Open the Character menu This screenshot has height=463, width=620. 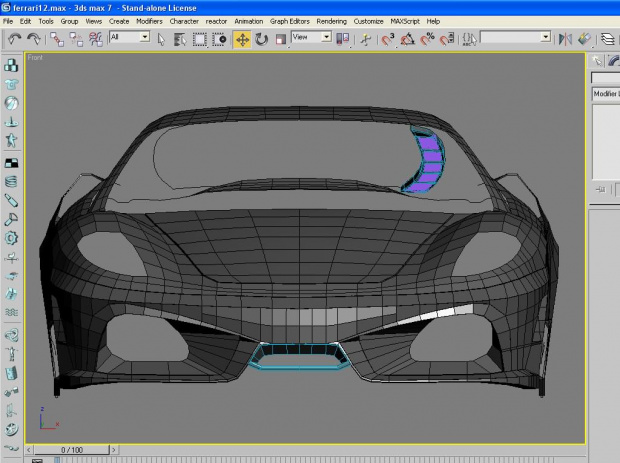click(x=184, y=21)
